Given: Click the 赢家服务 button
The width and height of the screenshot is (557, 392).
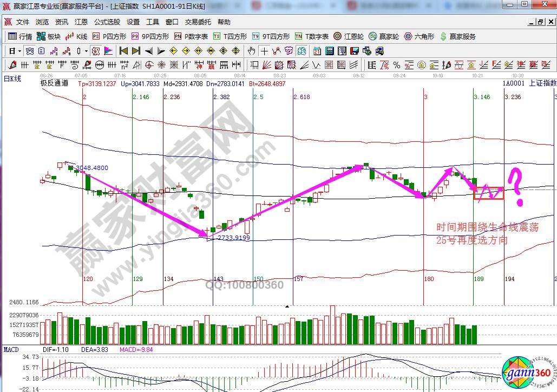Looking at the screenshot, I should pyautogui.click(x=458, y=36).
